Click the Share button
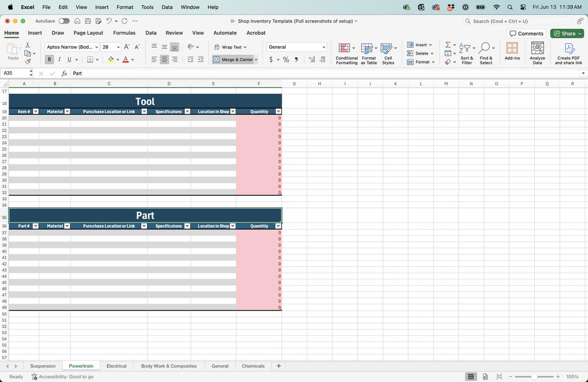This screenshot has height=382, width=588. (x=566, y=33)
